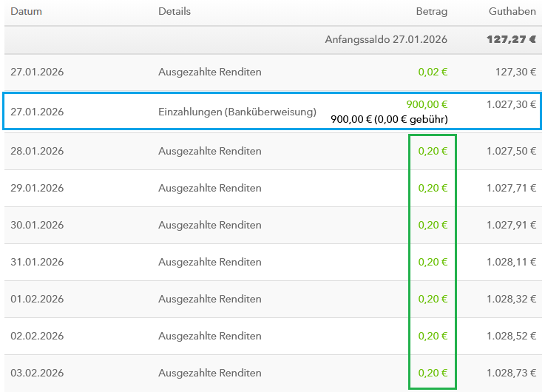Click the Guthaben column header
The height and width of the screenshot is (392, 545).
[x=512, y=12]
